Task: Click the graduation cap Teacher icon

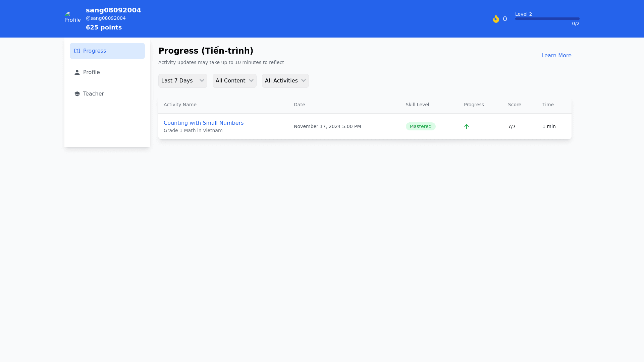Action: point(77,94)
